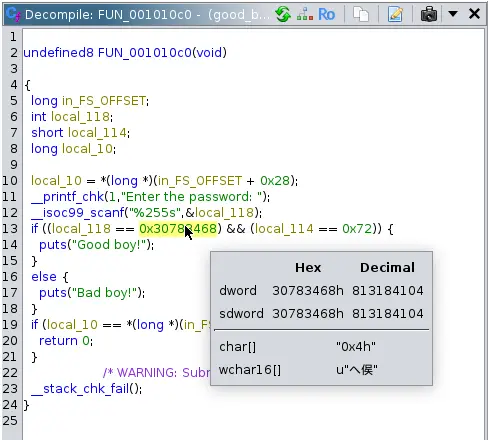Click the export/edit notepad icon
Screen dimensions: 488x440
click(395, 14)
